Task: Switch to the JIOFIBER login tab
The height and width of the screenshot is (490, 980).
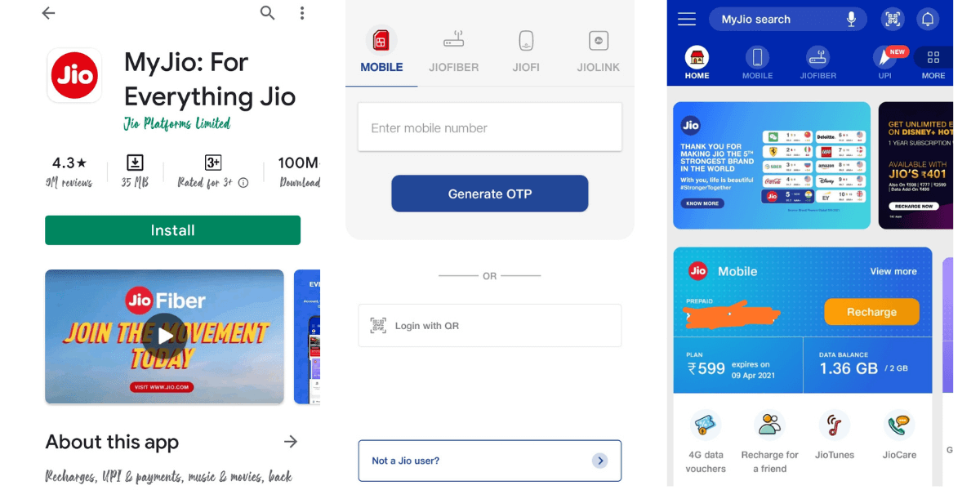Action: 453,51
